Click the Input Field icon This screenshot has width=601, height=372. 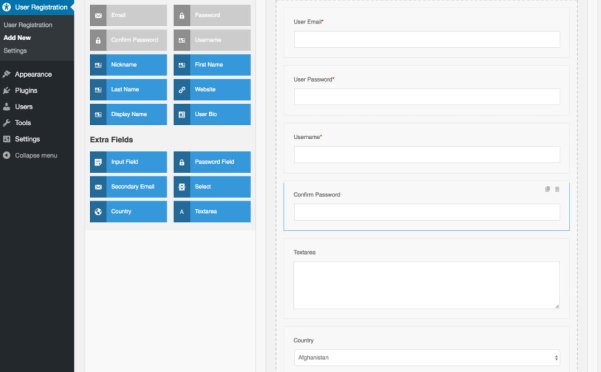(98, 162)
